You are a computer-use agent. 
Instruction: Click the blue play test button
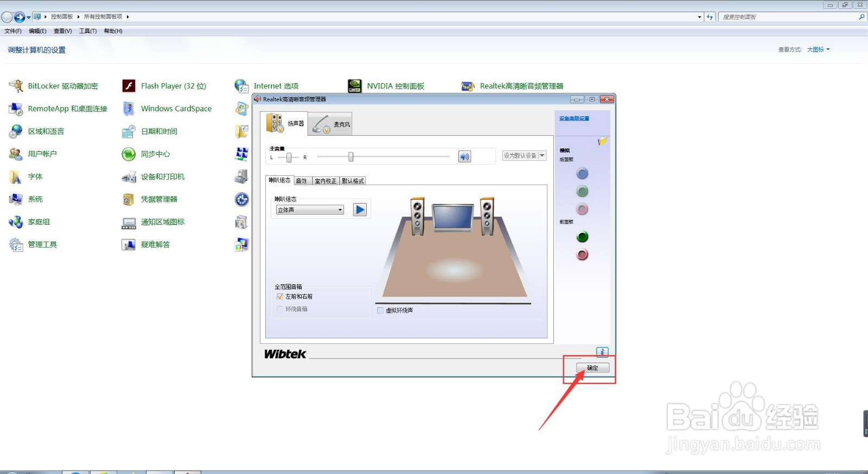(360, 210)
